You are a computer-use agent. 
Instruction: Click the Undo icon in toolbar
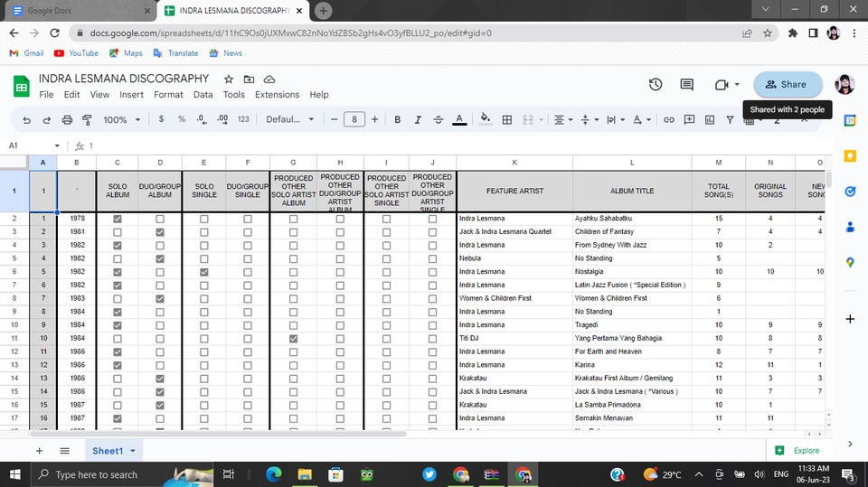[26, 119]
